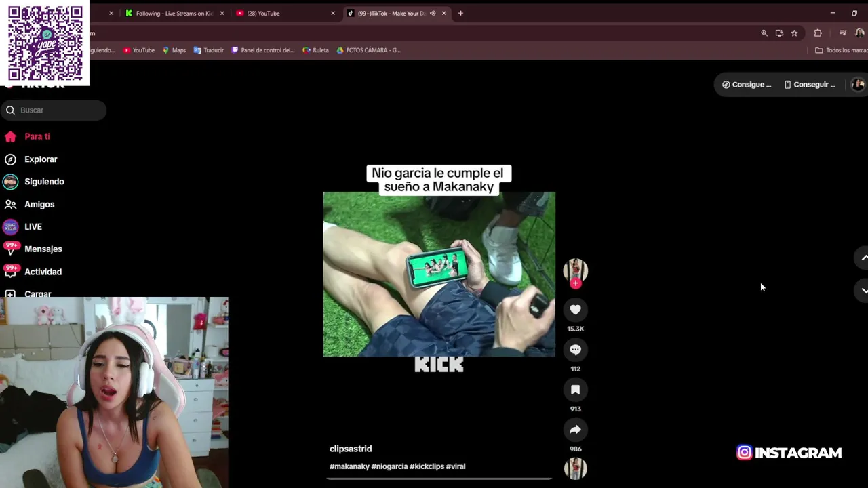The height and width of the screenshot is (488, 868).
Task: Open the FOTOS CÁMARA bookmark
Action: (368, 50)
